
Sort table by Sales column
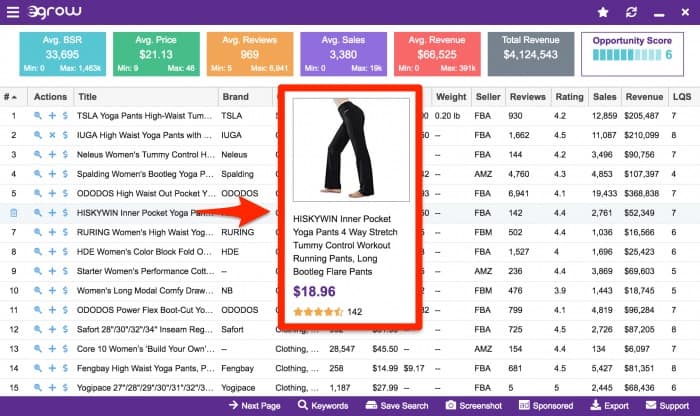(604, 97)
